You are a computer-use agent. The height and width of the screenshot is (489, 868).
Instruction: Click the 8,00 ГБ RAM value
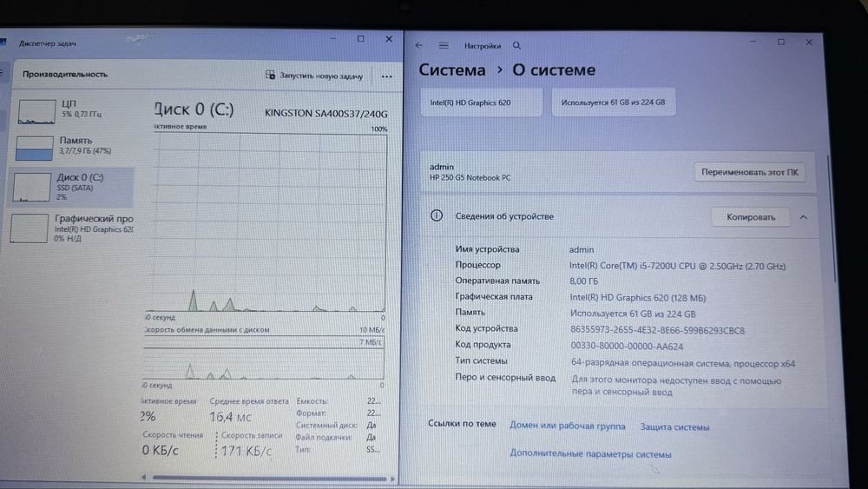pyautogui.click(x=583, y=281)
